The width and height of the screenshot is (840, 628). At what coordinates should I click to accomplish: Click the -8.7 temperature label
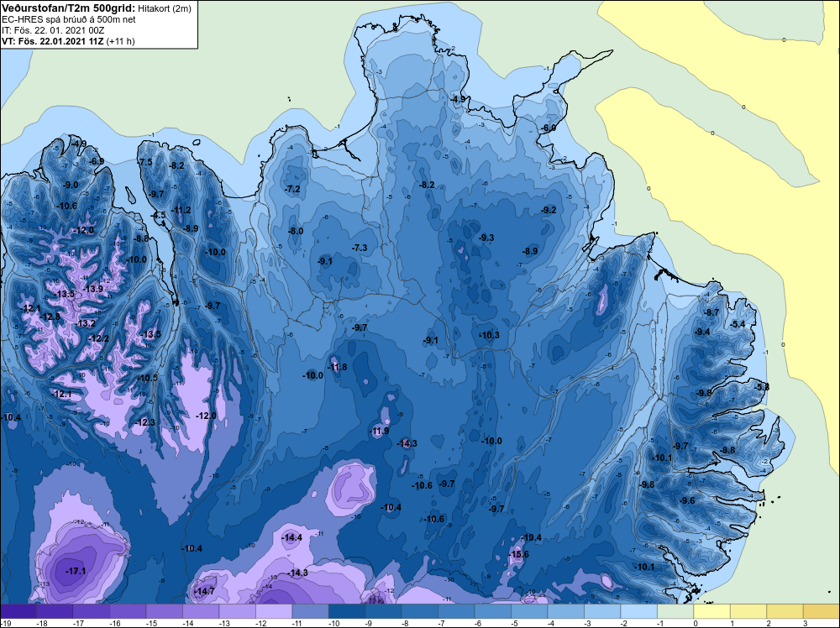(x=711, y=312)
